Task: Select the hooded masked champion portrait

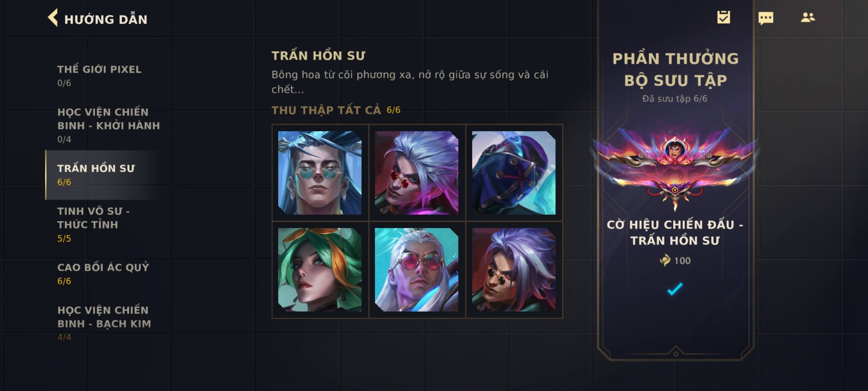Action: click(x=514, y=173)
